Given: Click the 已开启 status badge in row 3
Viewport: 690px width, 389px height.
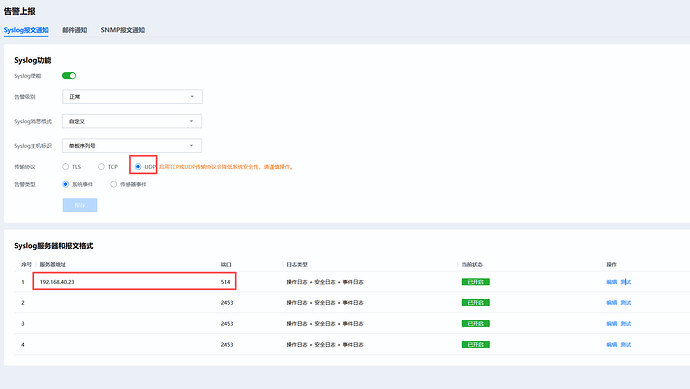Looking at the screenshot, I should (476, 324).
